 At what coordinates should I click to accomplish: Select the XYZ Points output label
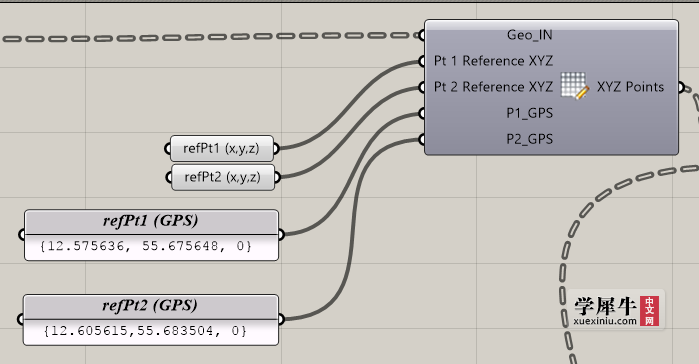pyautogui.click(x=630, y=86)
